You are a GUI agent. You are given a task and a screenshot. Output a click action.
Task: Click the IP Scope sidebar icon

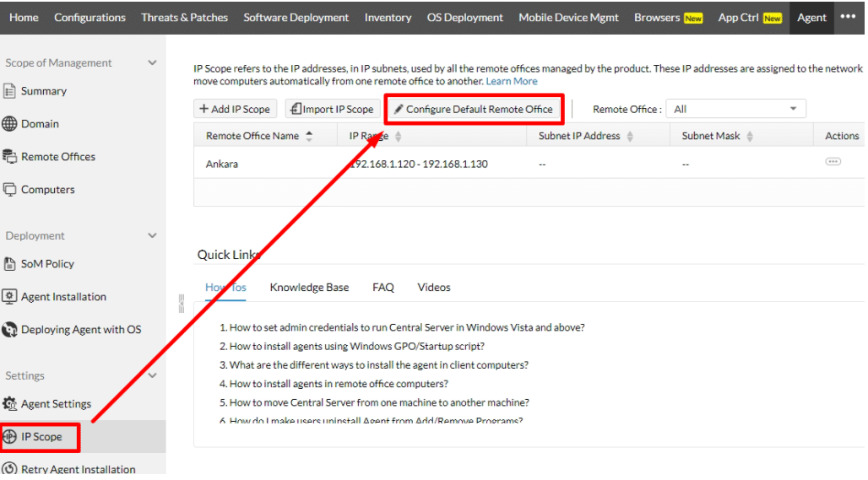(x=9, y=437)
